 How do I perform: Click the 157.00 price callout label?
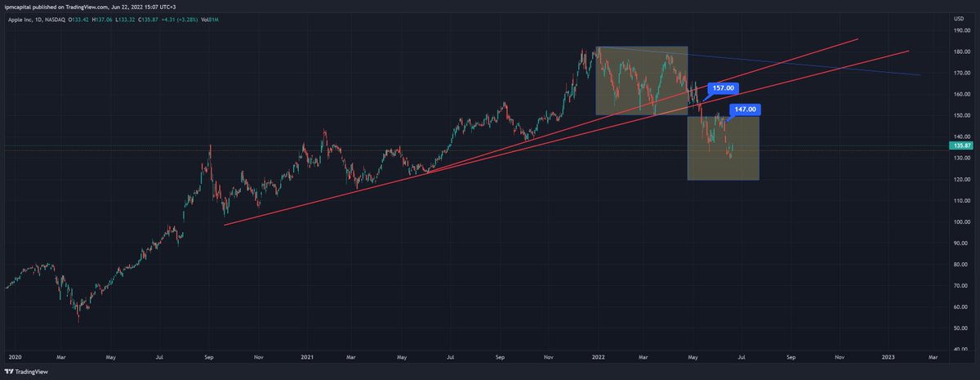[722, 87]
